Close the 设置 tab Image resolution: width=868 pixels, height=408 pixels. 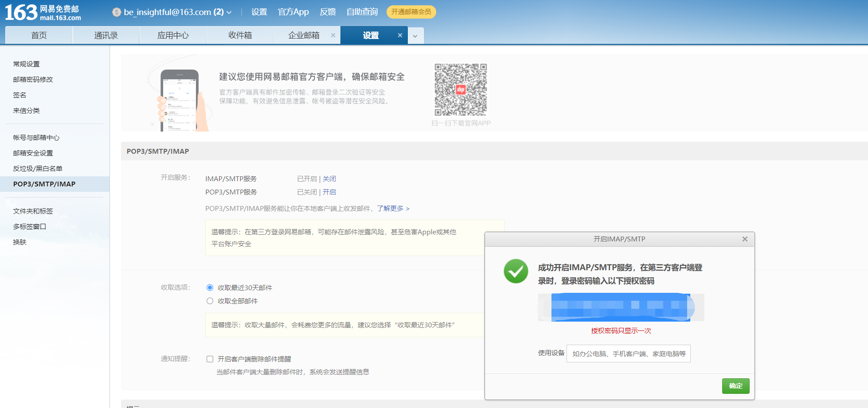(x=400, y=35)
